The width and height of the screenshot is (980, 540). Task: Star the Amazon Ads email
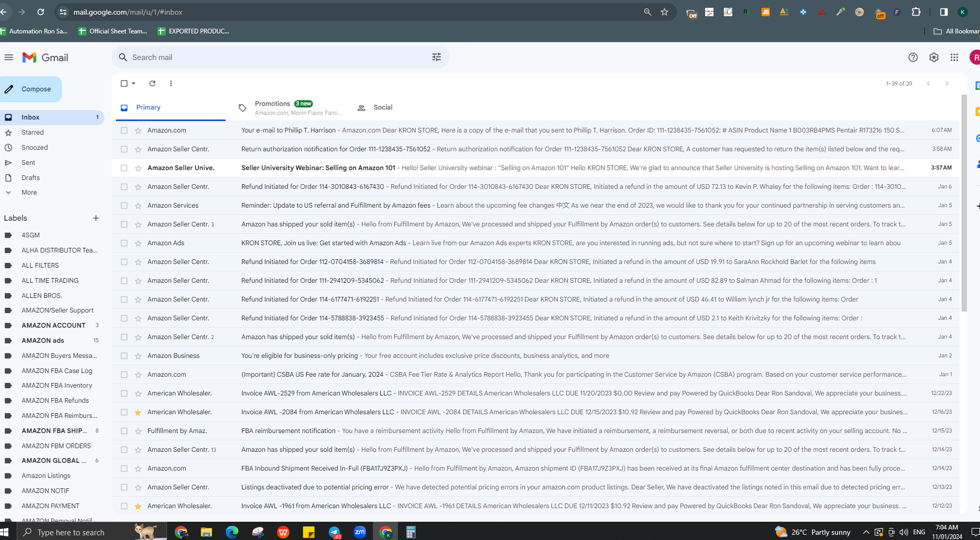tap(138, 243)
